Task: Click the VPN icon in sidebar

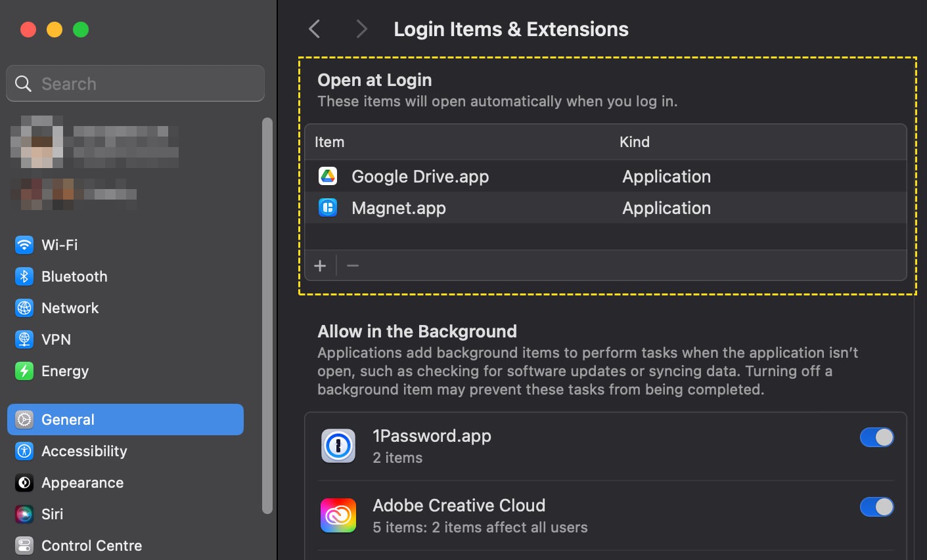Action: click(x=24, y=339)
